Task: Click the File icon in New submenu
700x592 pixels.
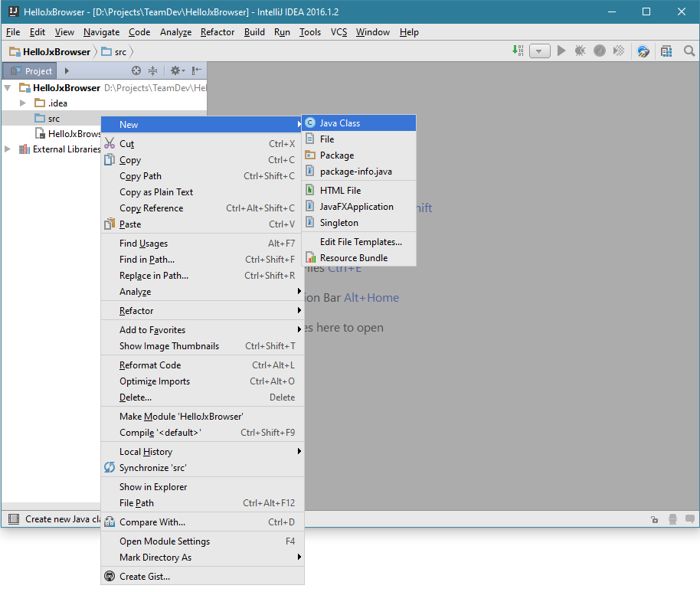Action: pos(310,139)
